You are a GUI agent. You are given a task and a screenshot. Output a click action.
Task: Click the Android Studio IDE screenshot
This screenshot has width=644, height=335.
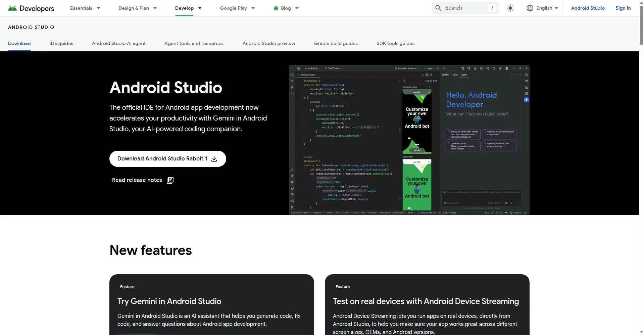pos(409,140)
